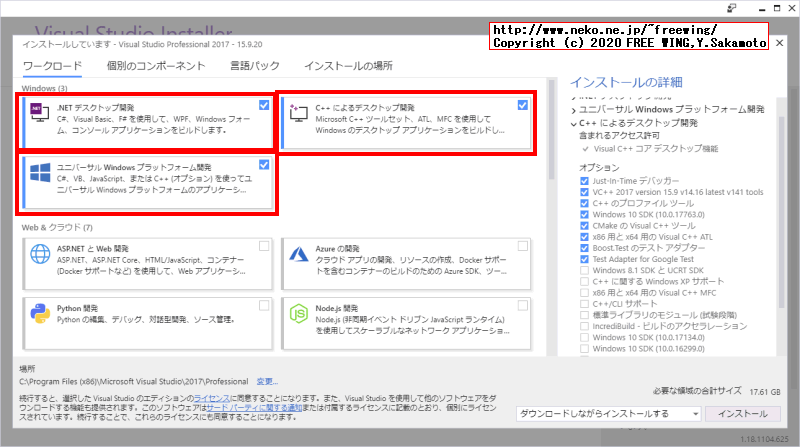Image resolution: width=800 pixels, height=447 pixels.
Task: Click the Node.js development hexagon icon
Action: tap(298, 313)
